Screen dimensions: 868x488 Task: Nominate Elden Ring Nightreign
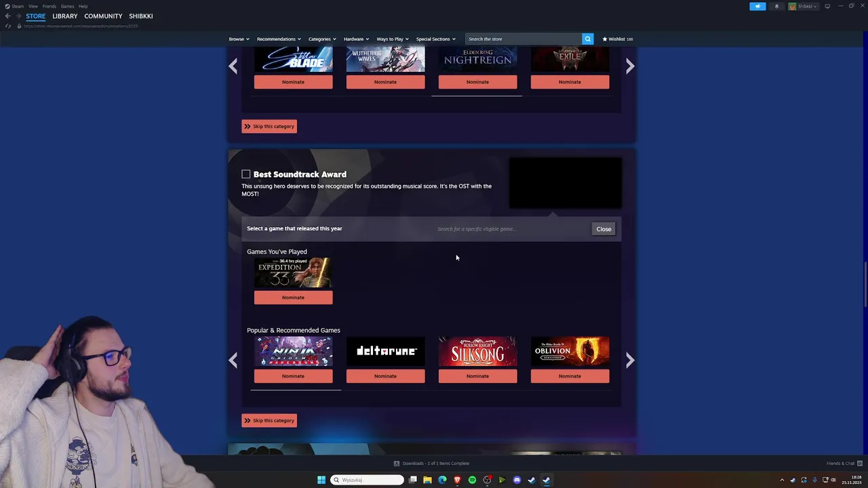478,82
